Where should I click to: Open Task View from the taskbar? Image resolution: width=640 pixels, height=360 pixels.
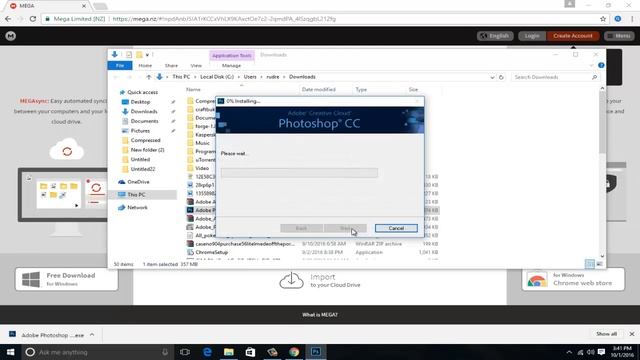click(184, 352)
